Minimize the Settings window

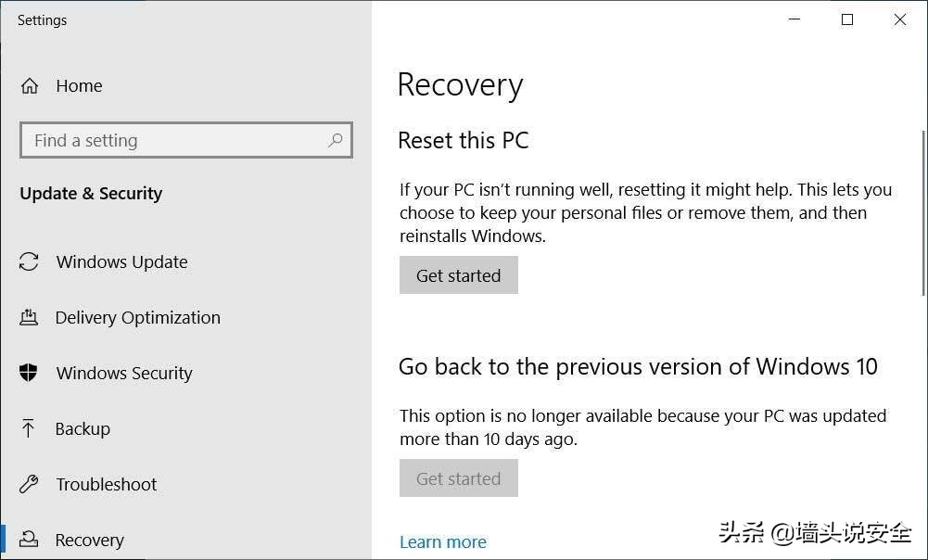click(x=795, y=19)
